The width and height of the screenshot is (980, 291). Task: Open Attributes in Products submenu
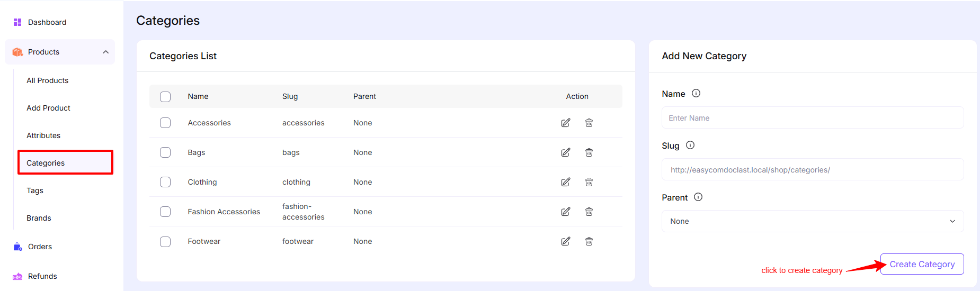(x=43, y=135)
